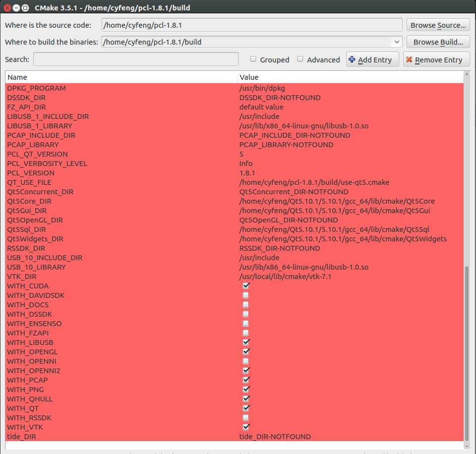Check WITH_DOCS option
476x454 pixels.
point(246,305)
